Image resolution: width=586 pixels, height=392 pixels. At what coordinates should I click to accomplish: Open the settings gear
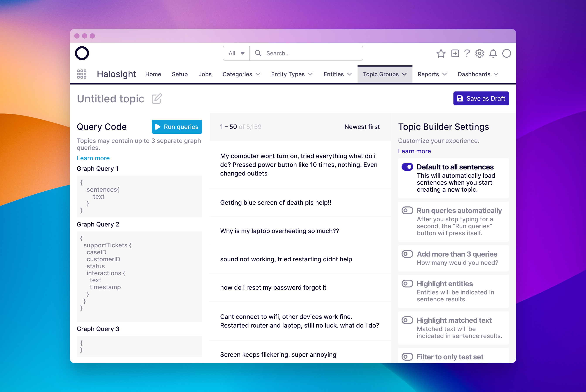pos(480,53)
